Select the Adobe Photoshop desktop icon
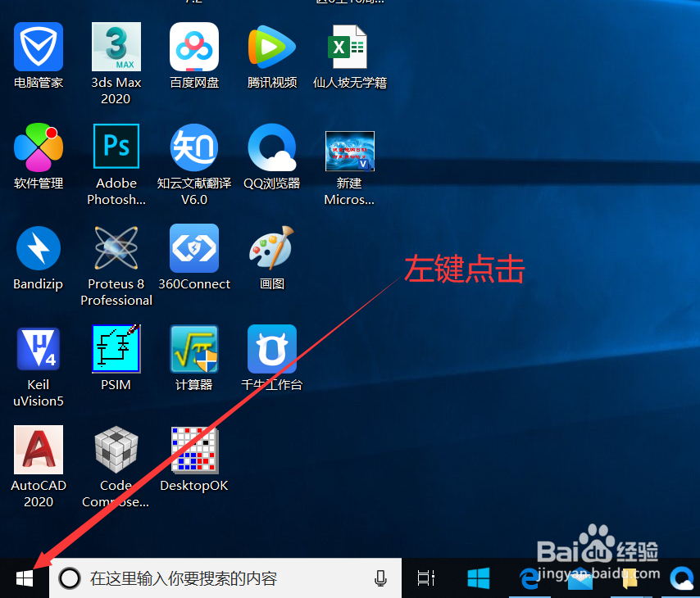Screen dimensions: 700x598 pos(116,147)
